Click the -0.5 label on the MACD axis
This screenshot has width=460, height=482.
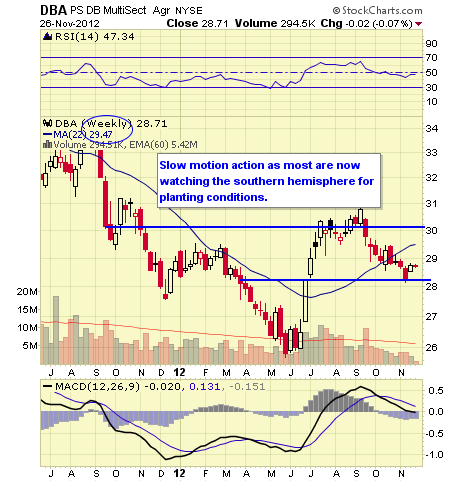434,433
